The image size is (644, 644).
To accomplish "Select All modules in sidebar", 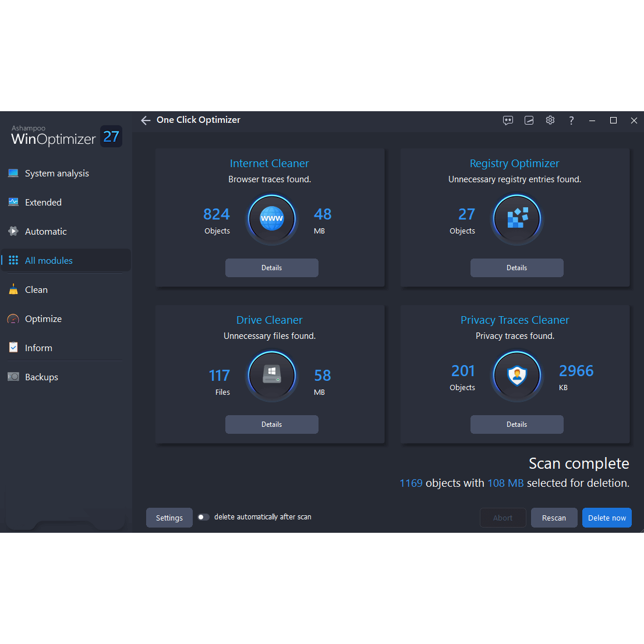I will (x=66, y=260).
